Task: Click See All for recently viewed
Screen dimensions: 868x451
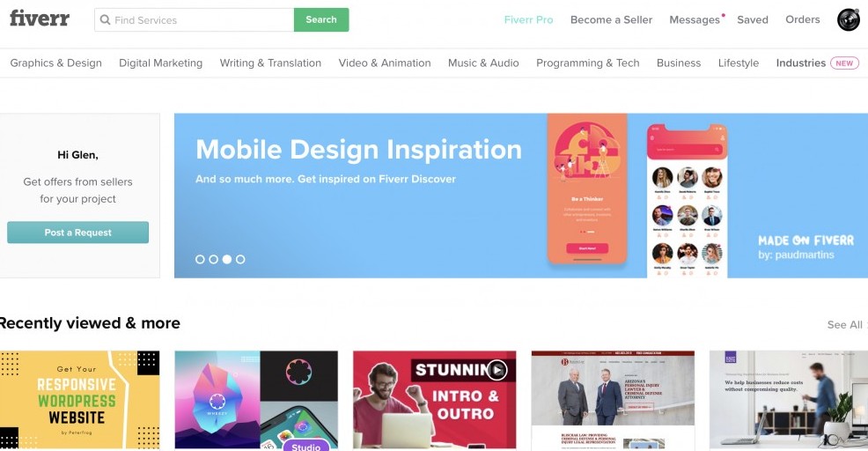Action: coord(844,325)
